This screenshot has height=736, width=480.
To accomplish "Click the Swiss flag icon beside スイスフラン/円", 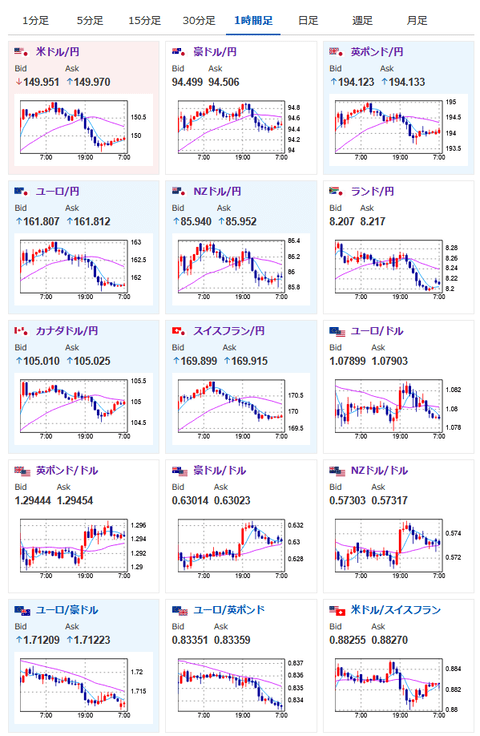I will pos(179,331).
